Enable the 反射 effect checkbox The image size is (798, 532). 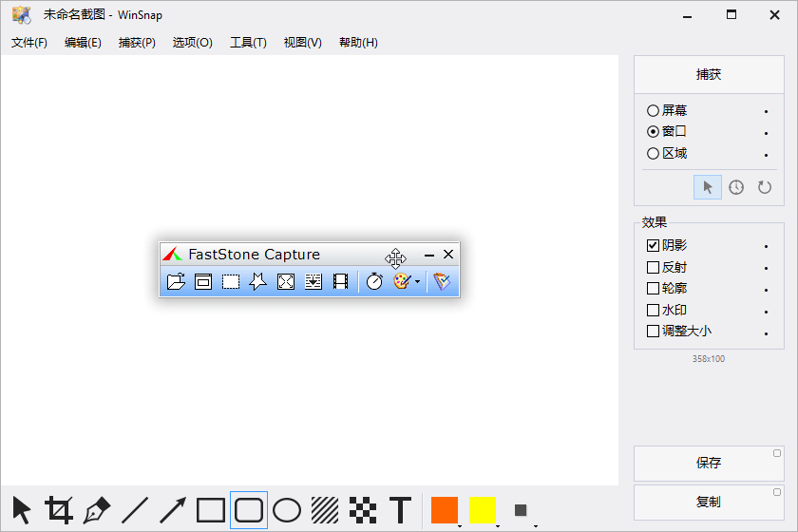(653, 268)
